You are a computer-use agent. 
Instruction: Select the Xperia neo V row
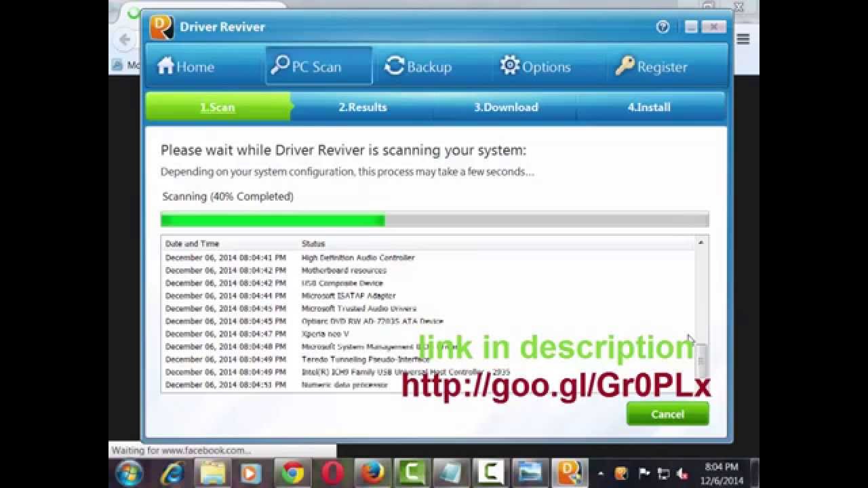pyautogui.click(x=427, y=334)
